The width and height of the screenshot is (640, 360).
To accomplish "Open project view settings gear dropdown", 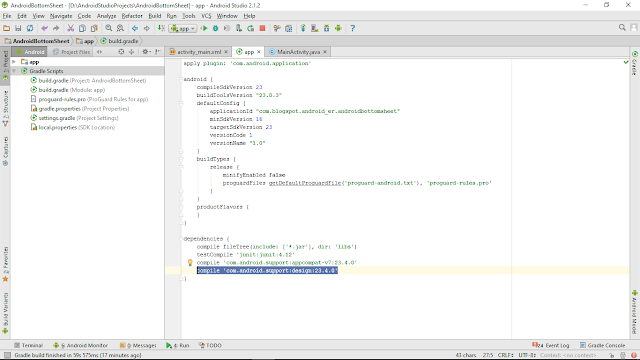I will [x=146, y=52].
